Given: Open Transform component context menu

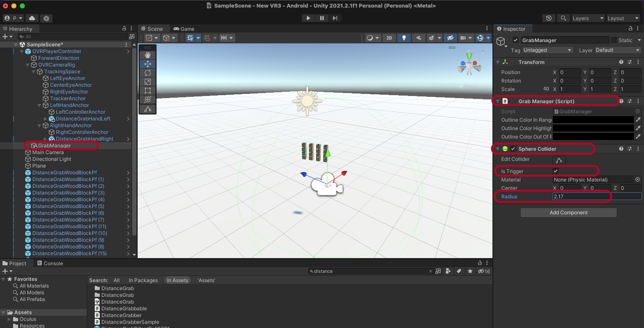Looking at the screenshot, I should (x=638, y=62).
